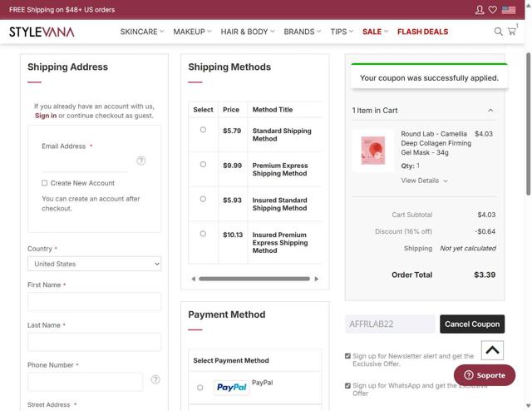Select Premium Express Shipping radio button

pos(203,165)
